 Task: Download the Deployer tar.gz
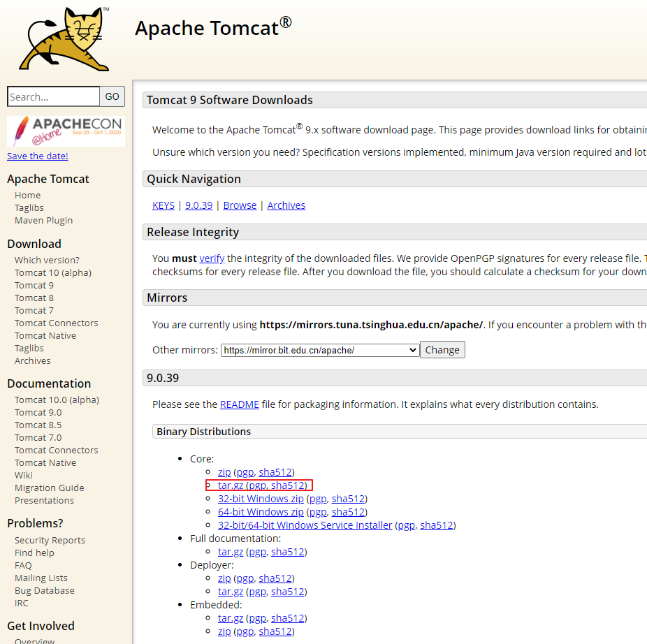click(x=231, y=591)
